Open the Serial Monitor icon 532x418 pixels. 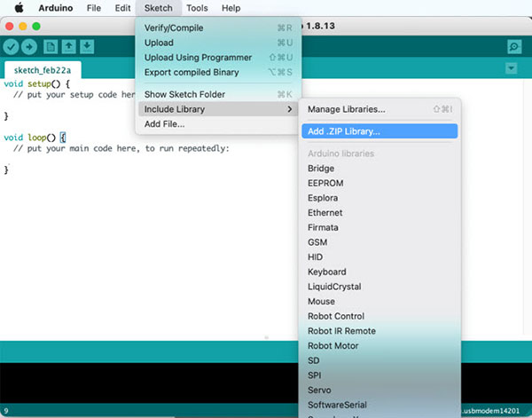[x=513, y=46]
